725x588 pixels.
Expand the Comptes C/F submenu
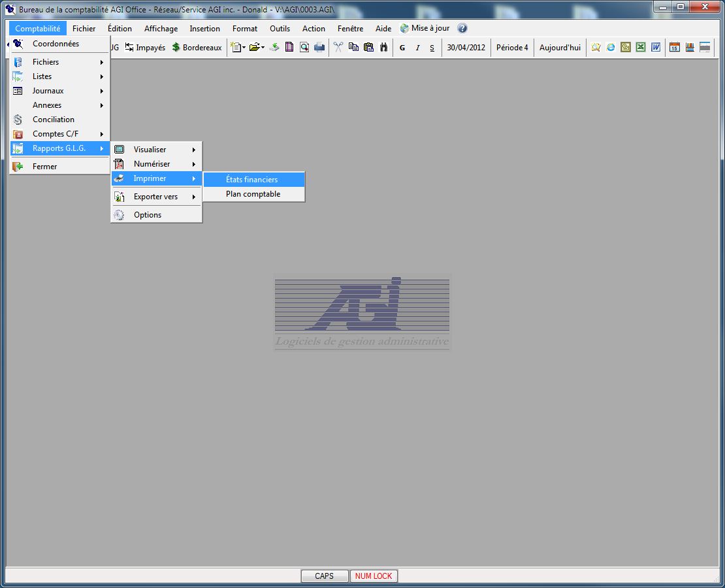59,134
